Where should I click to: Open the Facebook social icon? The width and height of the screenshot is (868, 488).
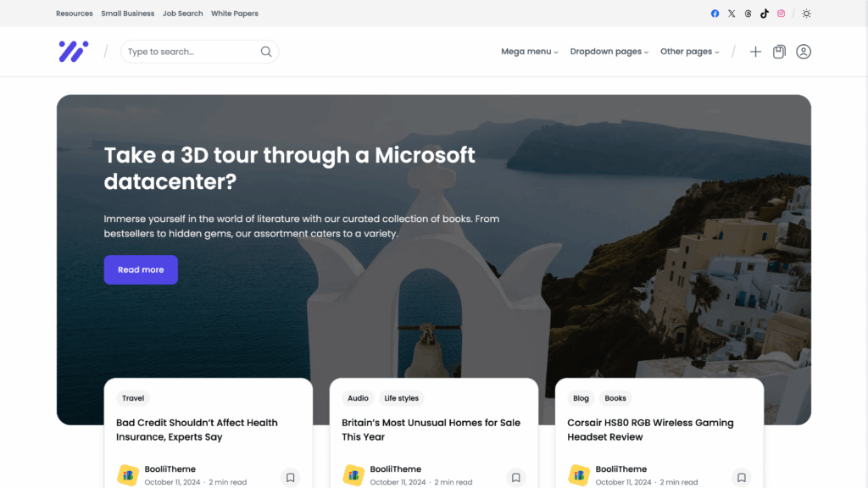715,14
